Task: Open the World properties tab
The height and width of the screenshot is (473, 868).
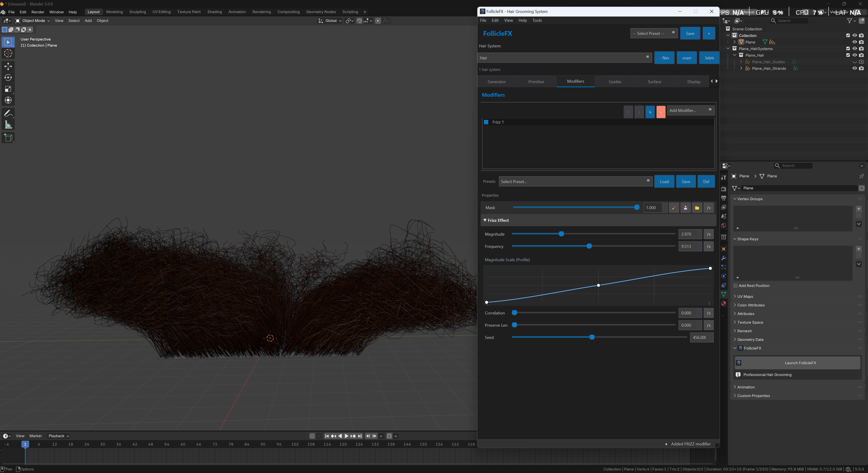Action: pyautogui.click(x=723, y=225)
